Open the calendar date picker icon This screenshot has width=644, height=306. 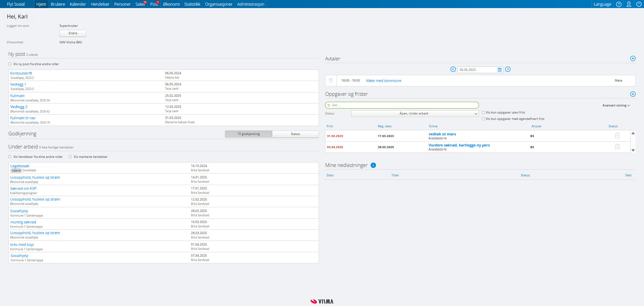click(x=499, y=70)
